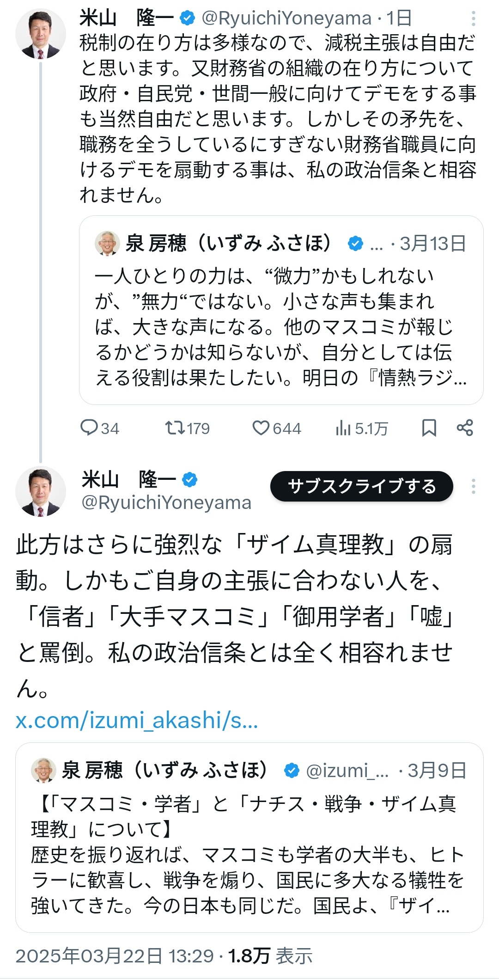Click 泉 房穂 avatar in first quote
This screenshot has width=499, height=980.
coord(107,243)
